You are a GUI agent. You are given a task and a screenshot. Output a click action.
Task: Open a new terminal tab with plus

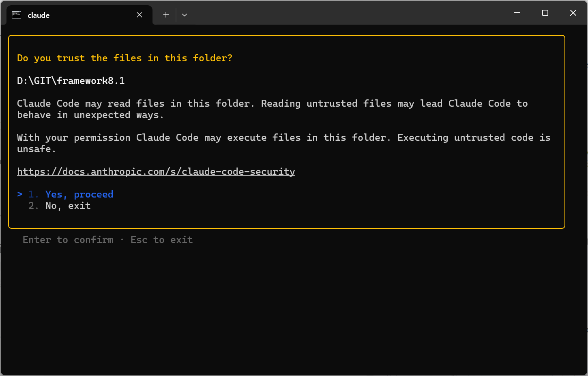tap(166, 15)
